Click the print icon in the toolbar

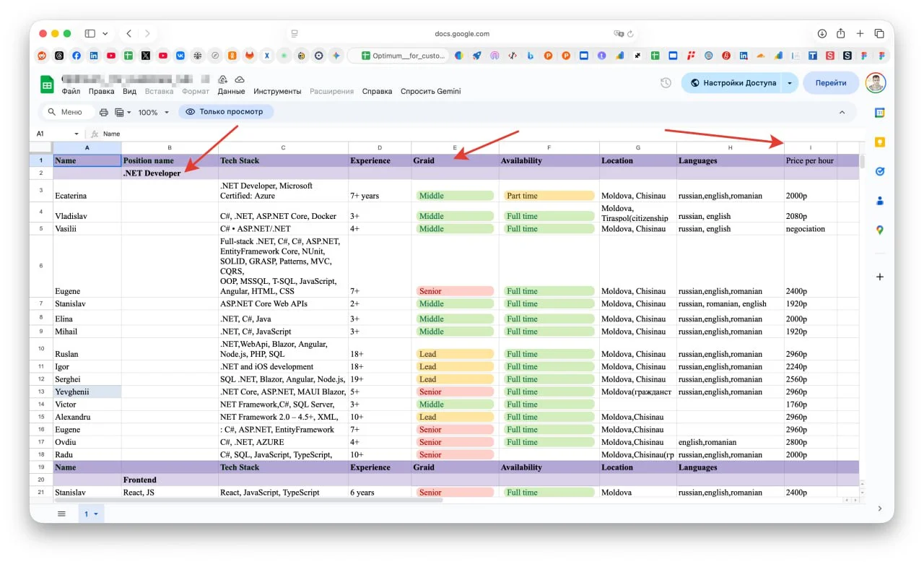click(x=104, y=112)
